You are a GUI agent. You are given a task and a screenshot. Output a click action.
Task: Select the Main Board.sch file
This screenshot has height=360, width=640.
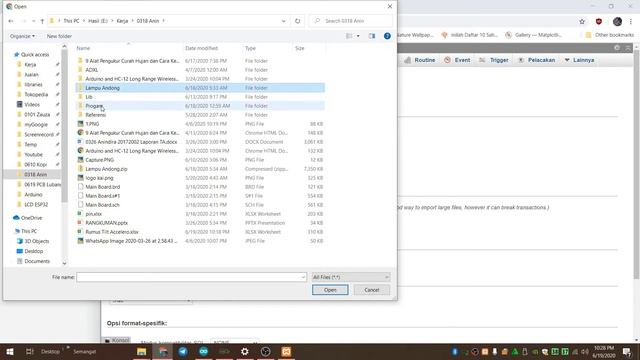200,205
